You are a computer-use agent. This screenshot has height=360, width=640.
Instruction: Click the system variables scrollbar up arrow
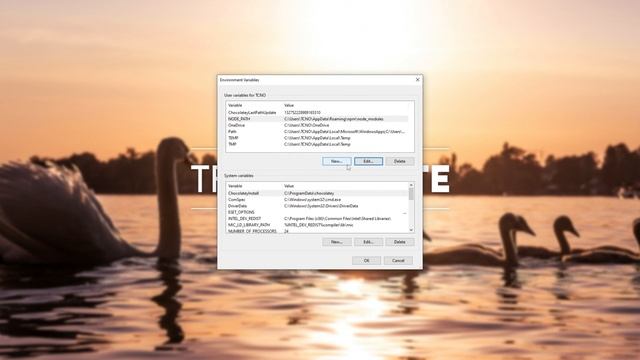(x=411, y=185)
